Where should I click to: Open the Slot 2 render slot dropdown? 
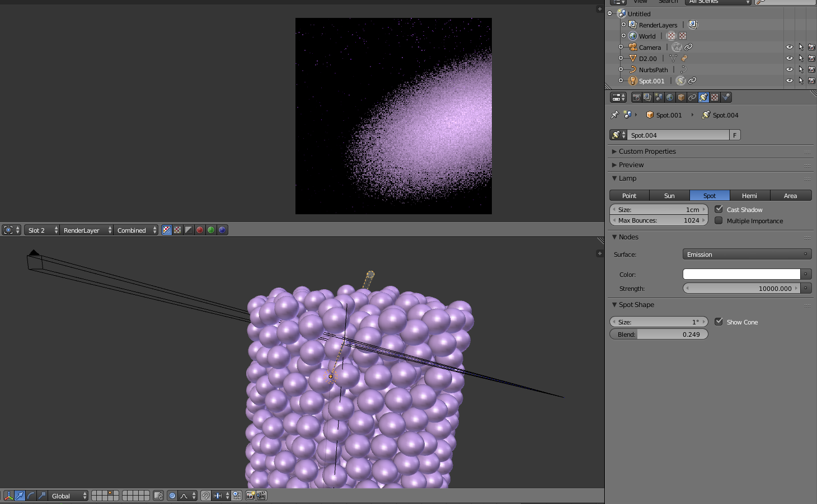42,230
